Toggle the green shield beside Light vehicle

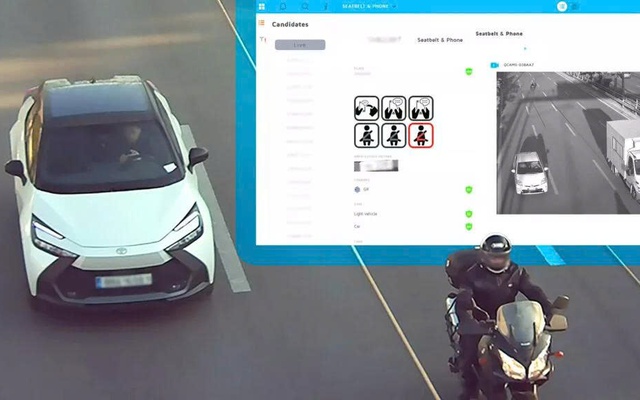(x=468, y=213)
